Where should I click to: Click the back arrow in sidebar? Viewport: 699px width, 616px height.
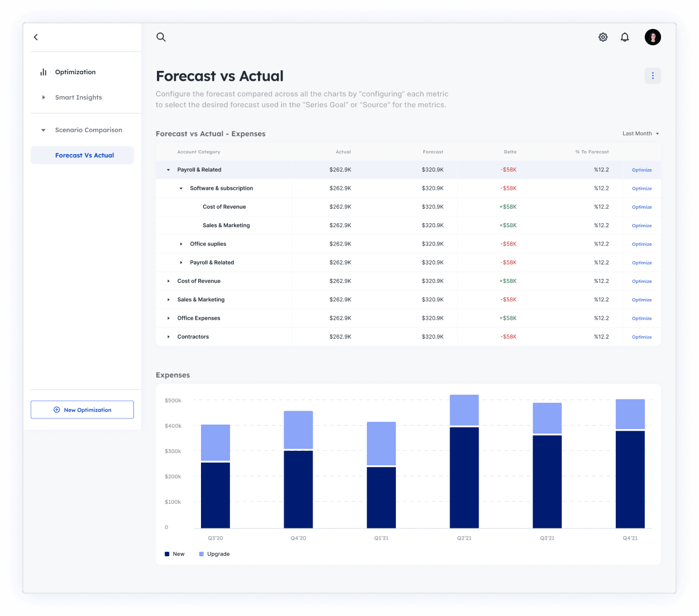tap(36, 37)
